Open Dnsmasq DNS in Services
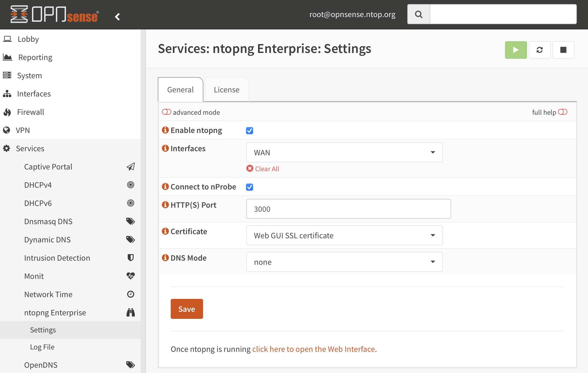 pyautogui.click(x=48, y=221)
